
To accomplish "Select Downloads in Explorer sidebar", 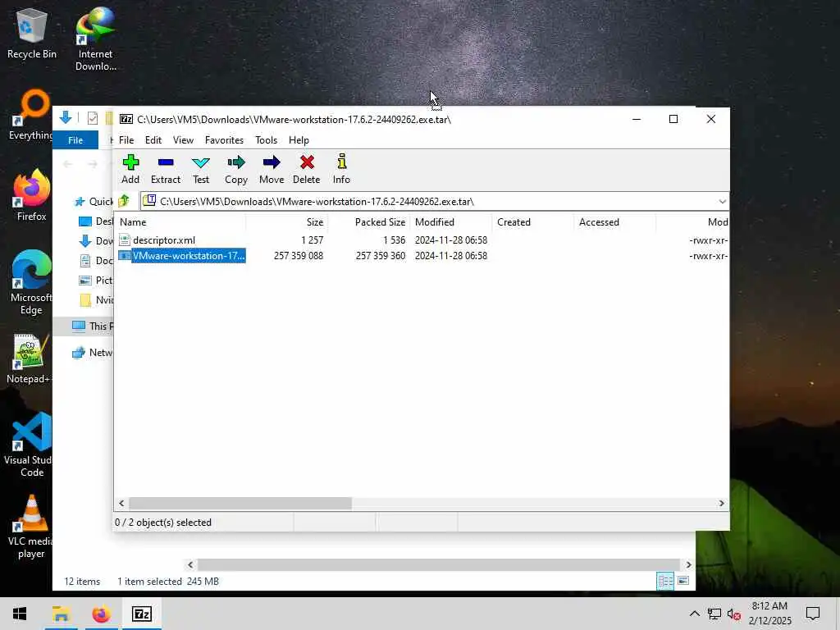I will 96,240.
